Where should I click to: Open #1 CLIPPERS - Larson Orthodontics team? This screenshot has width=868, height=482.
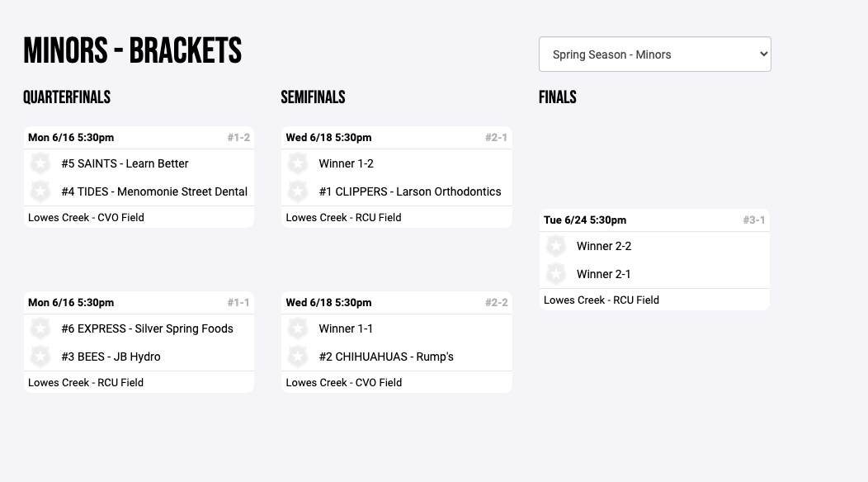pyautogui.click(x=410, y=191)
